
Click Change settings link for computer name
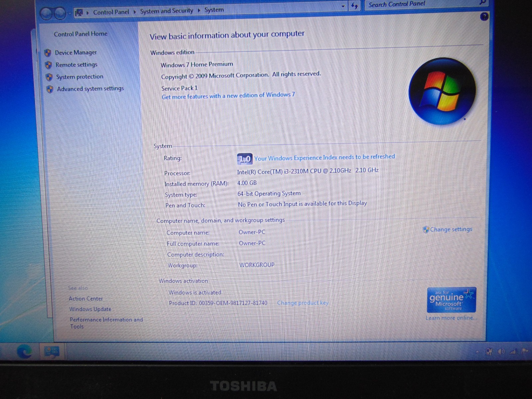point(451,229)
